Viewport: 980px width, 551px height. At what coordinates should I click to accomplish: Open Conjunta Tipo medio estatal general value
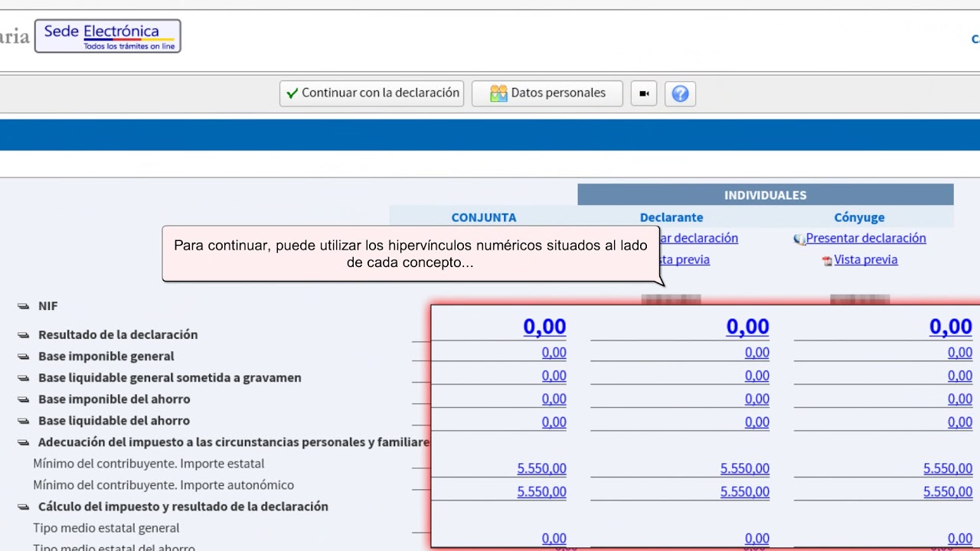coord(554,539)
